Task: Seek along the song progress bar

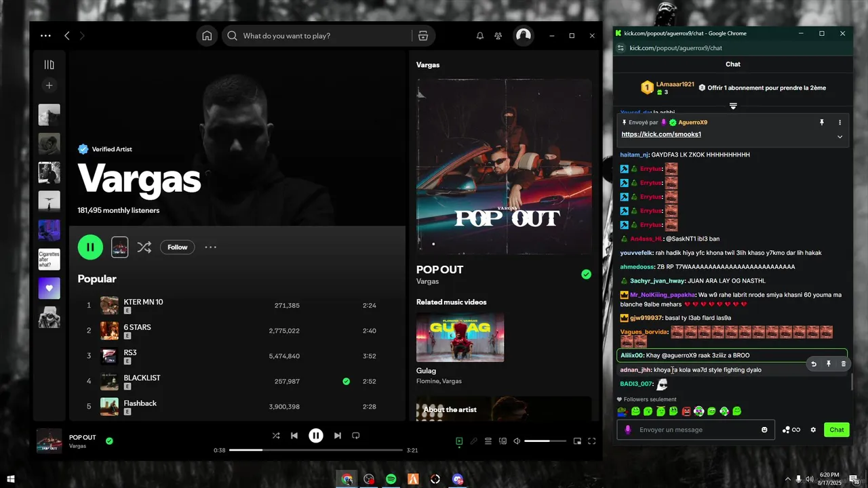Action: click(316, 450)
